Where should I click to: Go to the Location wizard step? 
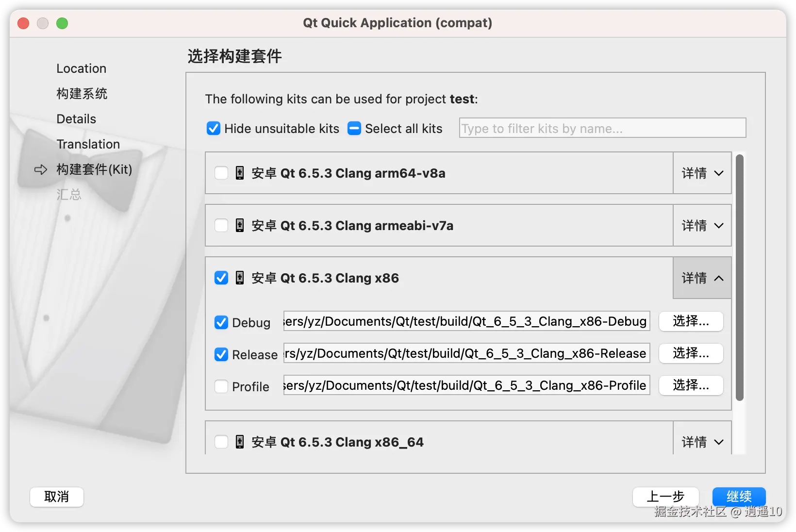pyautogui.click(x=82, y=68)
